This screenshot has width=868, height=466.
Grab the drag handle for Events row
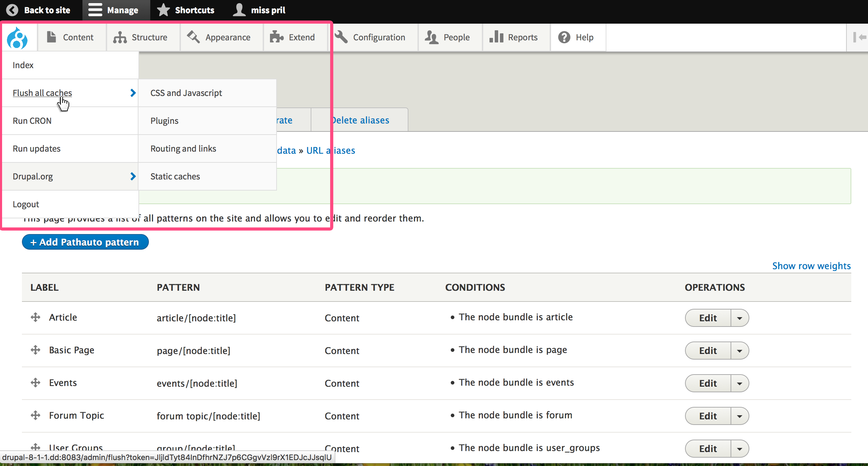click(x=35, y=383)
